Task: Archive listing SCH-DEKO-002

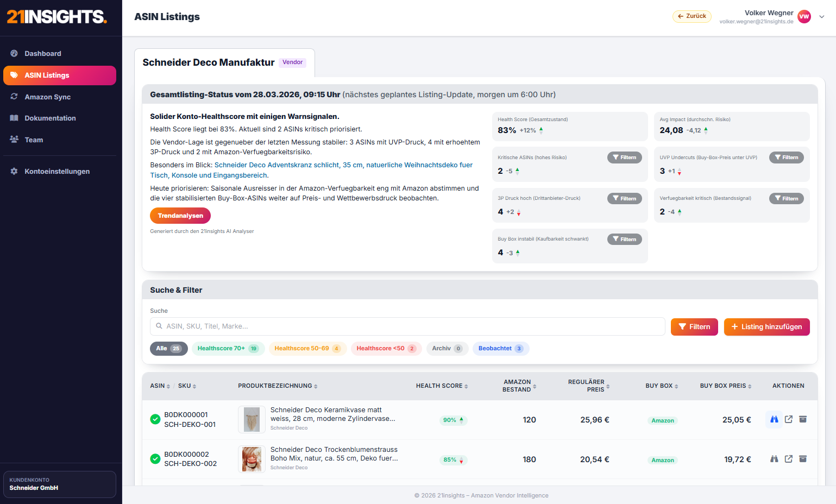Action: click(803, 459)
